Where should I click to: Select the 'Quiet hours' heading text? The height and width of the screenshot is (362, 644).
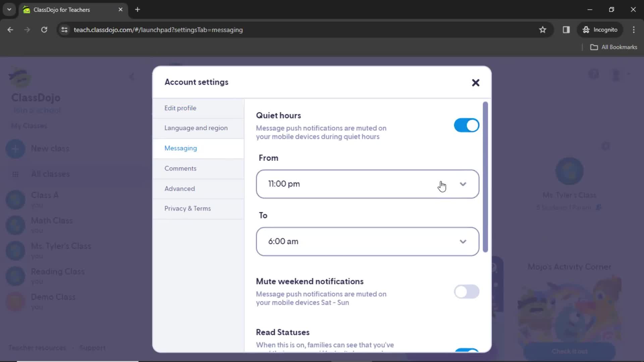pos(278,116)
